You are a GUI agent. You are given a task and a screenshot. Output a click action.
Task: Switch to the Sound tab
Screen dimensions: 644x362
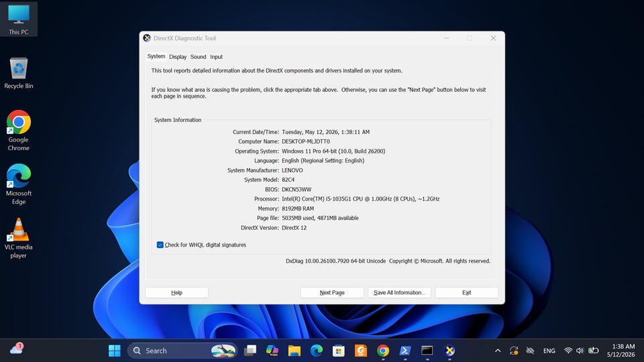pos(198,57)
